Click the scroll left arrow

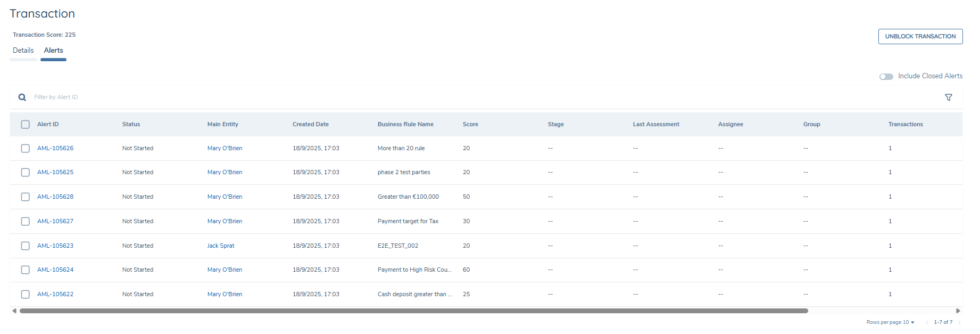tap(14, 311)
